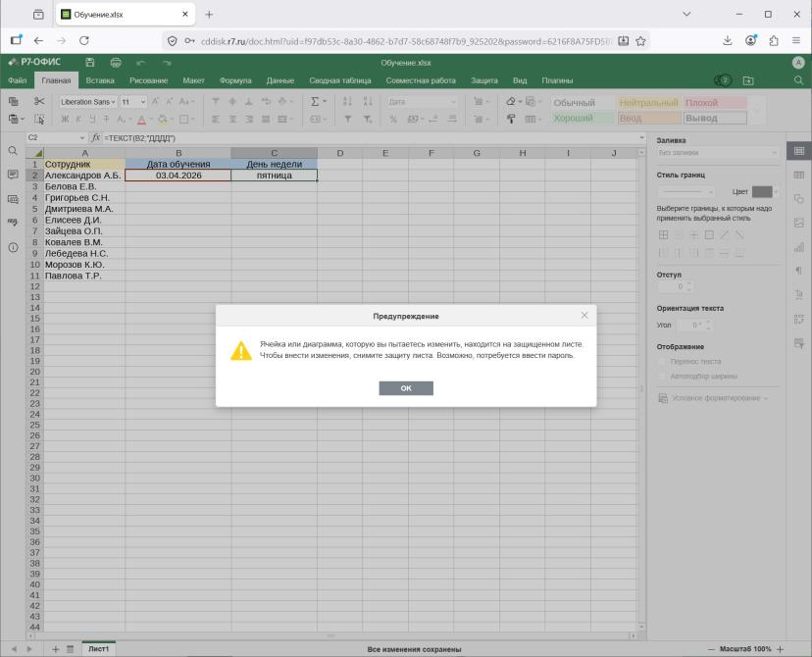This screenshot has height=657, width=812.
Task: Switch to the Вид tab
Action: click(x=520, y=80)
